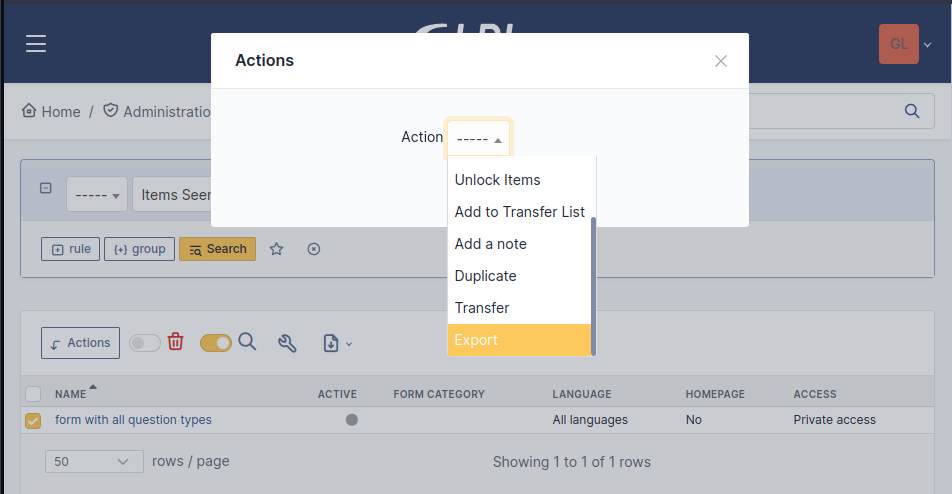This screenshot has width=952, height=494.
Task: Click the yellow Search button
Action: click(x=217, y=249)
